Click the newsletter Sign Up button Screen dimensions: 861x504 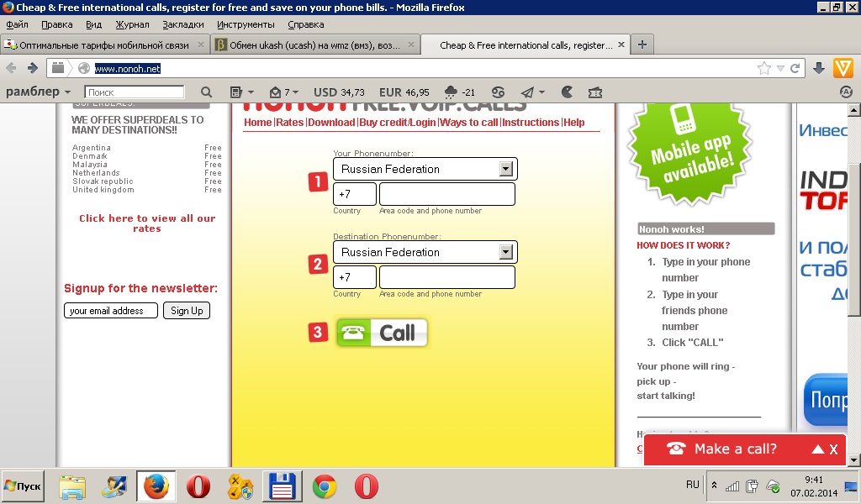(x=187, y=311)
